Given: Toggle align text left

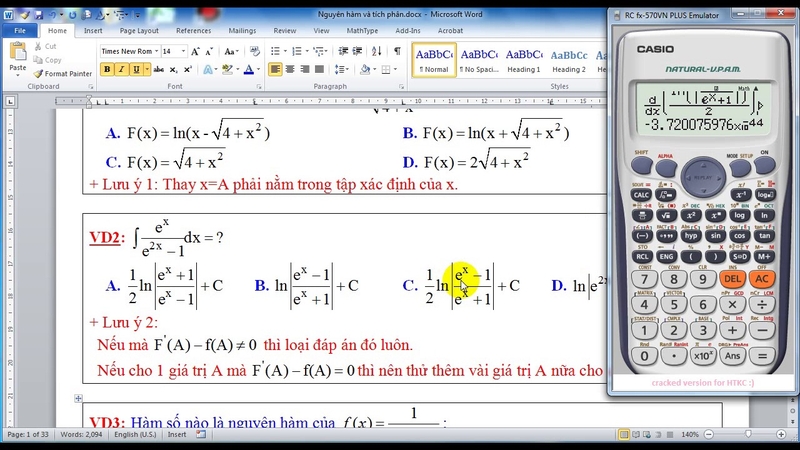Looking at the screenshot, I should click(x=275, y=69).
